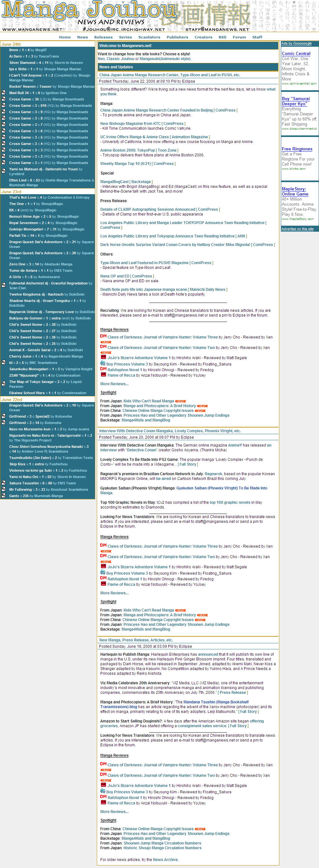Image resolution: width=319 pixels, height=868 pixels.
Task: Click torrent icon for Cross Game v.3 c.8
Action: (x=3, y=118)
